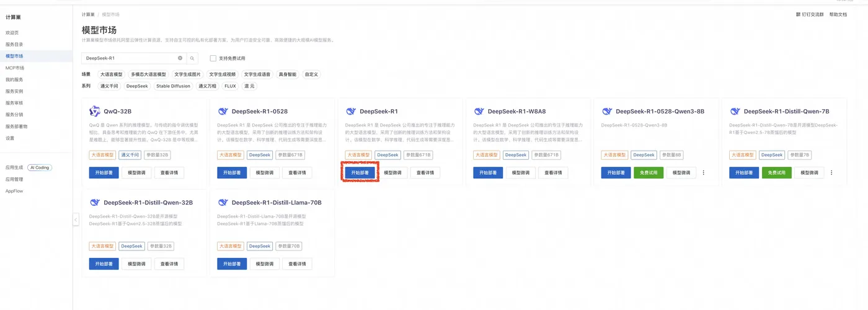Click the whale logo of DeepSeek-R1-W8A8

tap(479, 111)
